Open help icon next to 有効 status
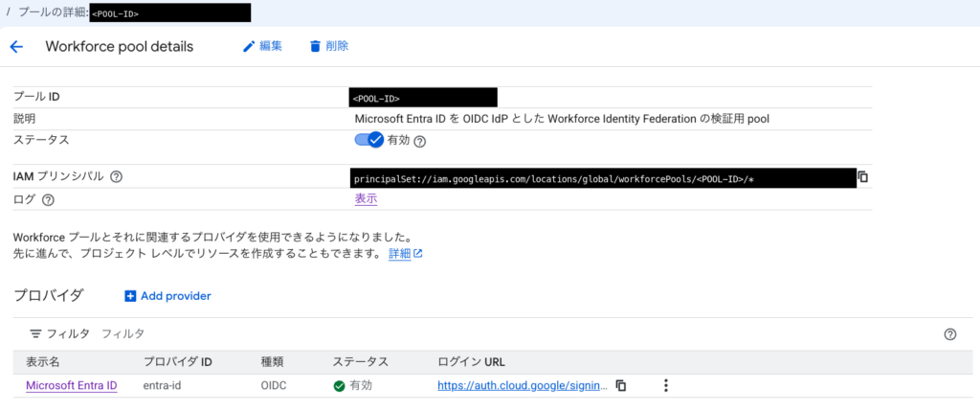The height and width of the screenshot is (412, 980). click(420, 142)
